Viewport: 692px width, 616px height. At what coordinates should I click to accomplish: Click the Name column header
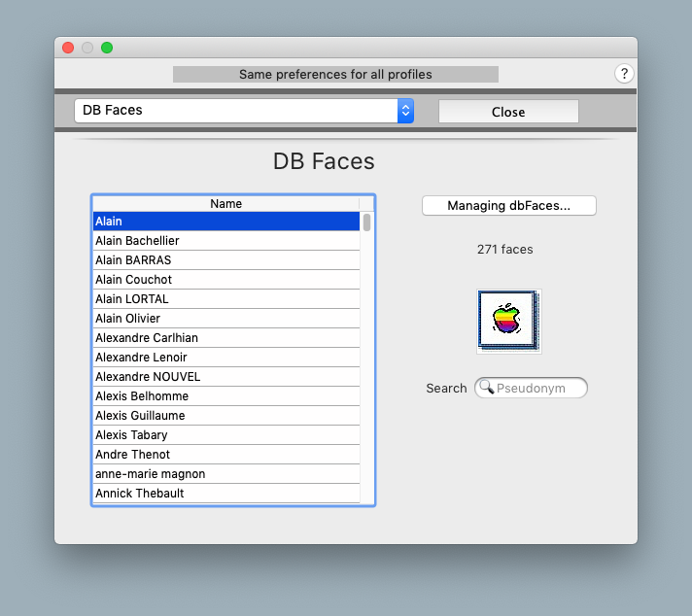coord(225,204)
